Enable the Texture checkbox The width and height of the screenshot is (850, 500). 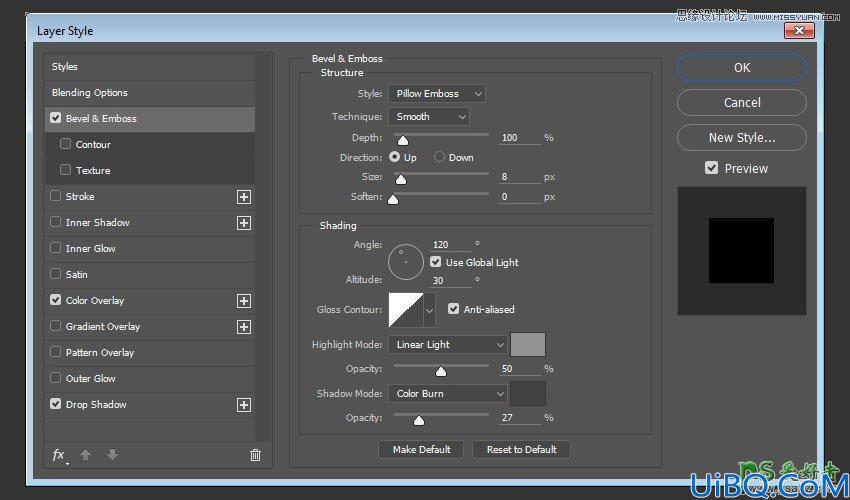[x=66, y=170]
